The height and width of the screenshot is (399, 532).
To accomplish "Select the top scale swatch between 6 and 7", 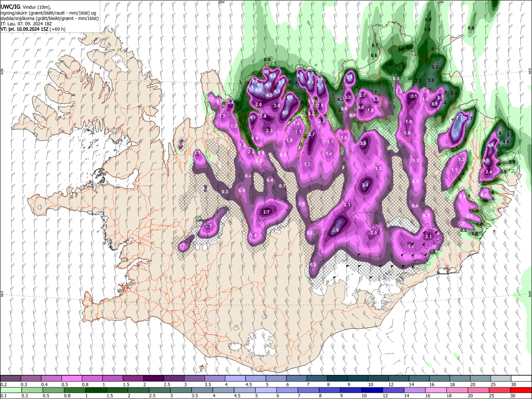I will click(x=296, y=379).
